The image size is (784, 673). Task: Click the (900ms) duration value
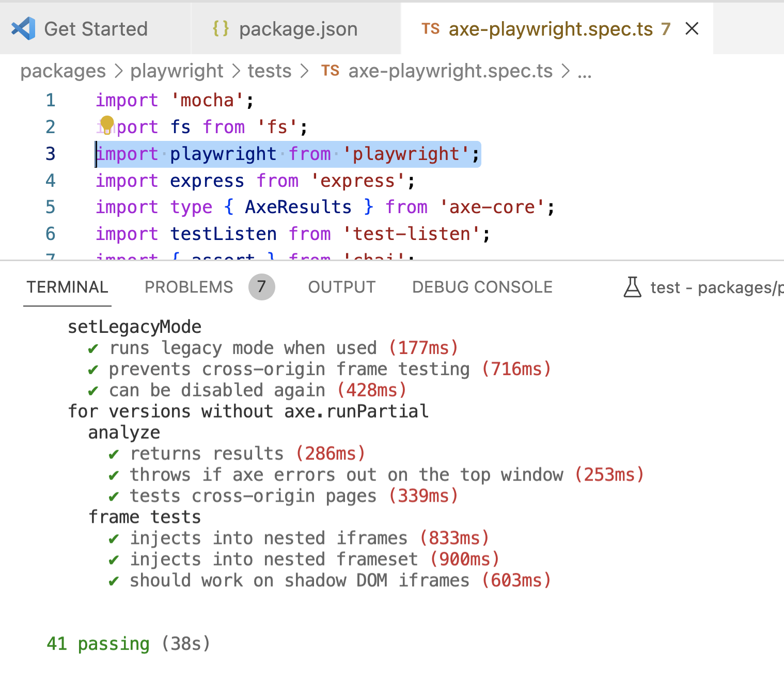point(465,559)
